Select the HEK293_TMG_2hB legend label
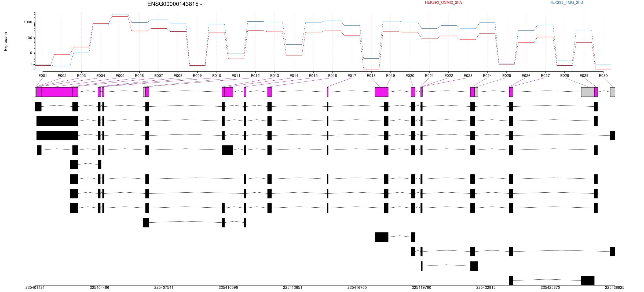Screen dimensions: 644x292 click(566, 2)
